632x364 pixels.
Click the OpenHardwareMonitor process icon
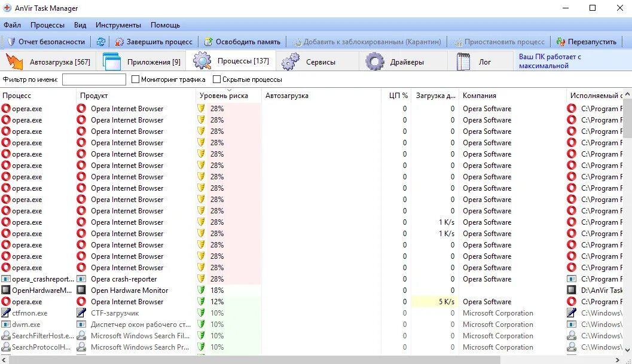[x=5, y=290]
